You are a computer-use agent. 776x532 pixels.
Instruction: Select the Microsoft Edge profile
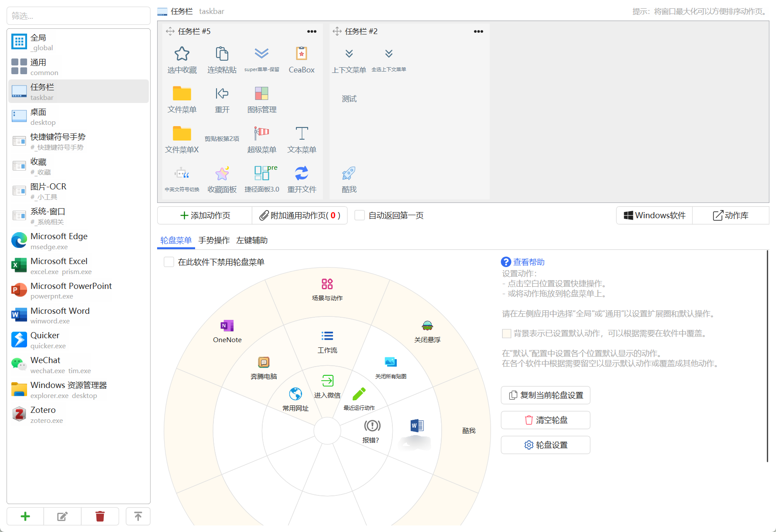coord(79,240)
